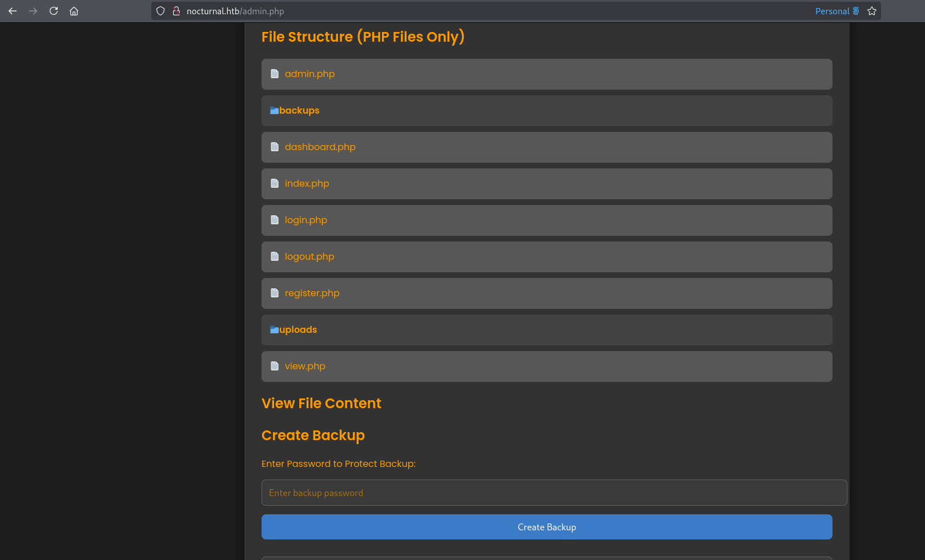Focus the backup password input field
Viewport: 925px width, 560px height.
coord(554,493)
